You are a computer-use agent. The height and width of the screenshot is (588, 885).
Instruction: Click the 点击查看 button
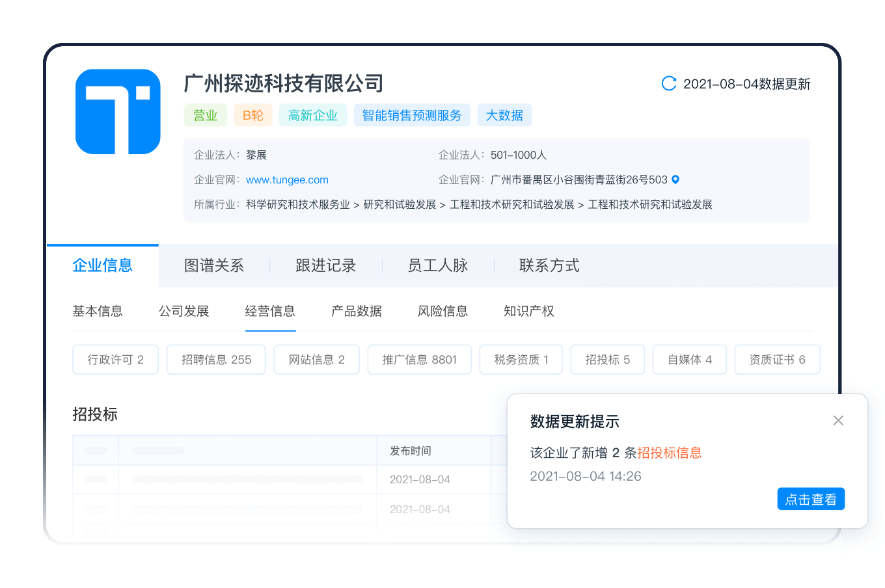(811, 499)
